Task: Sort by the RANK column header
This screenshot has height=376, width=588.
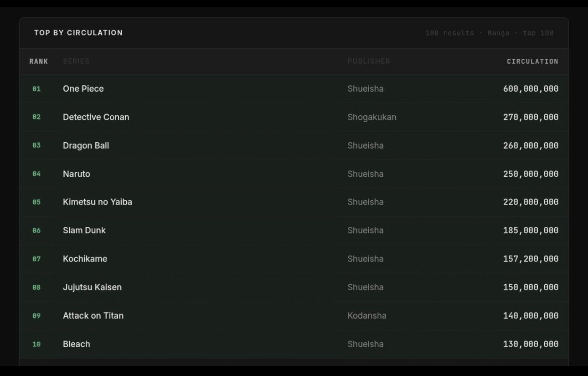Action: point(39,62)
